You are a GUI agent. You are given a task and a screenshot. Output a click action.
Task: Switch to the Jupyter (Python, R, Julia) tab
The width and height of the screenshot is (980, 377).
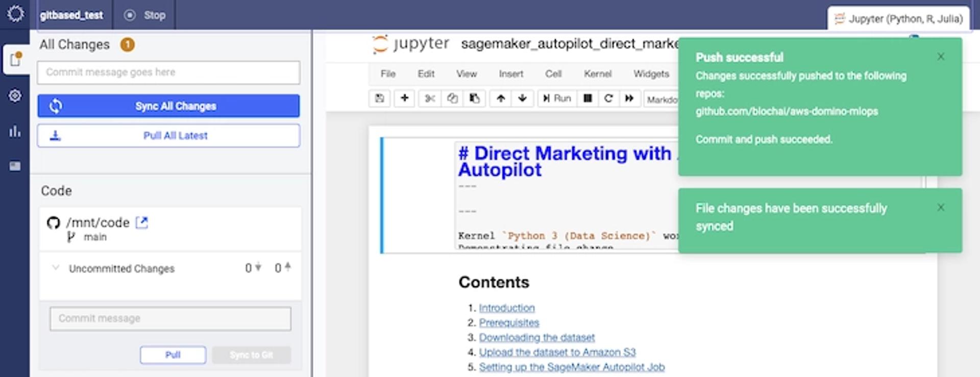tap(898, 19)
